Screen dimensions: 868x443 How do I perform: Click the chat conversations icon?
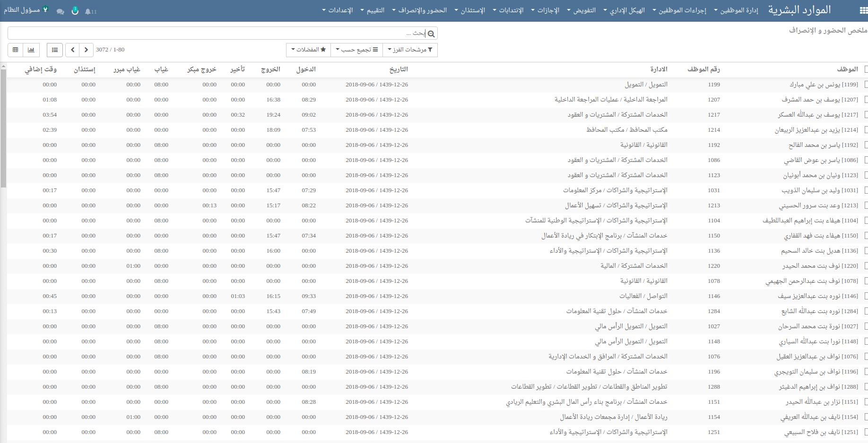click(60, 11)
